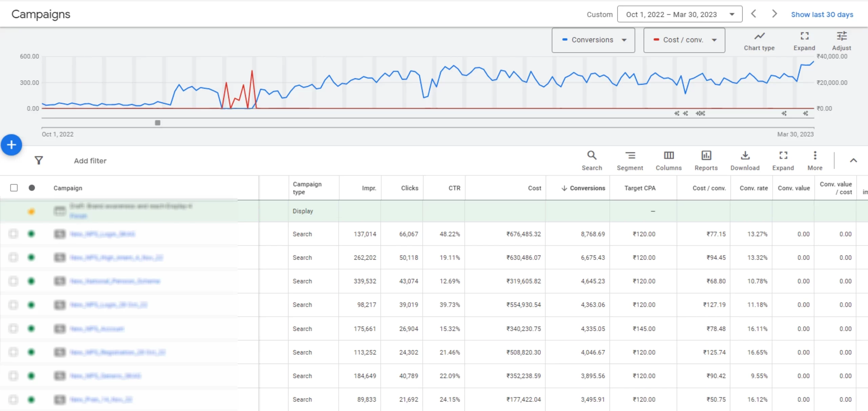Screen dimensions: 868x411
Task: Open the Cost / conv. metric dropdown
Action: pos(684,40)
